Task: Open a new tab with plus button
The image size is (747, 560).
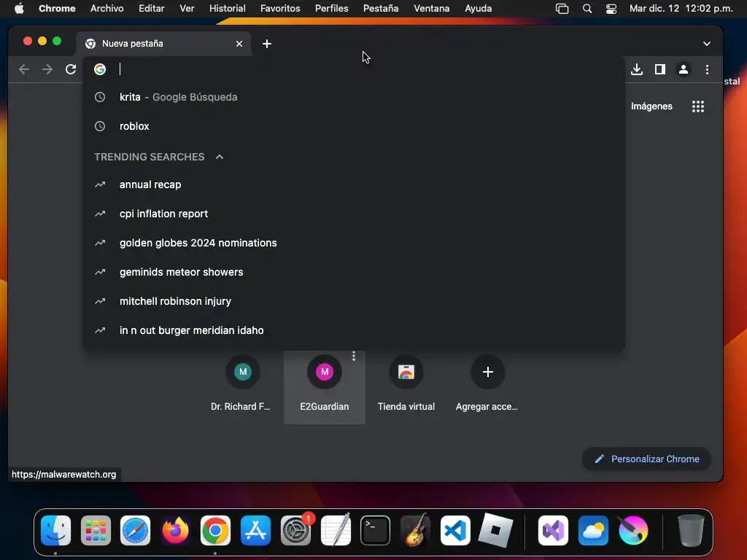Action: point(267,44)
